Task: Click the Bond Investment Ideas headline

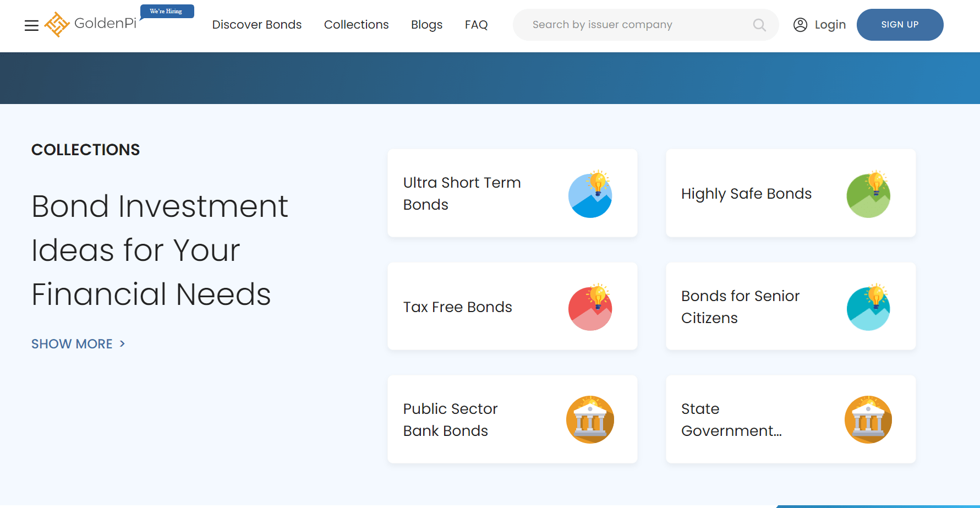Action: (x=160, y=250)
